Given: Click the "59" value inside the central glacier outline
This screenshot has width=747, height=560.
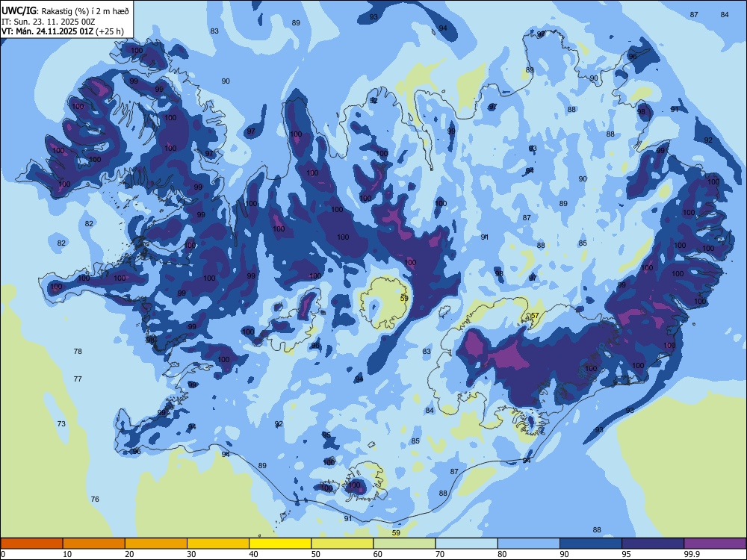Looking at the screenshot, I should click(404, 298).
